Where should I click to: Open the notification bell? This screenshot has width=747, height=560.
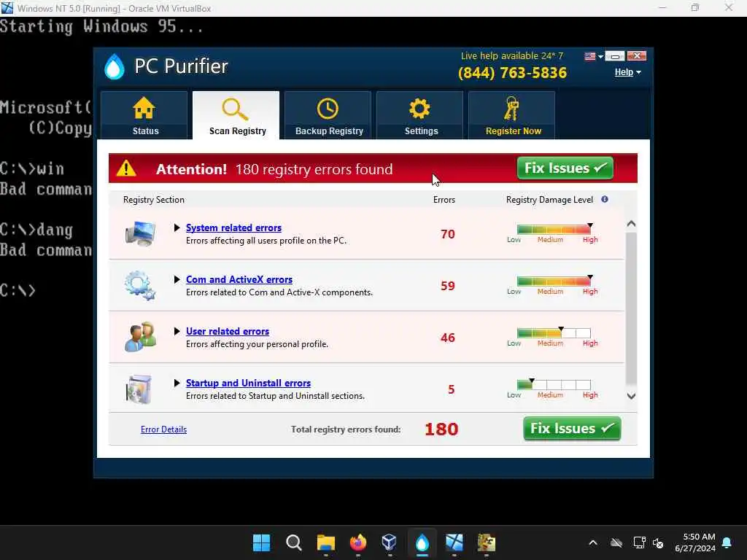point(727,542)
